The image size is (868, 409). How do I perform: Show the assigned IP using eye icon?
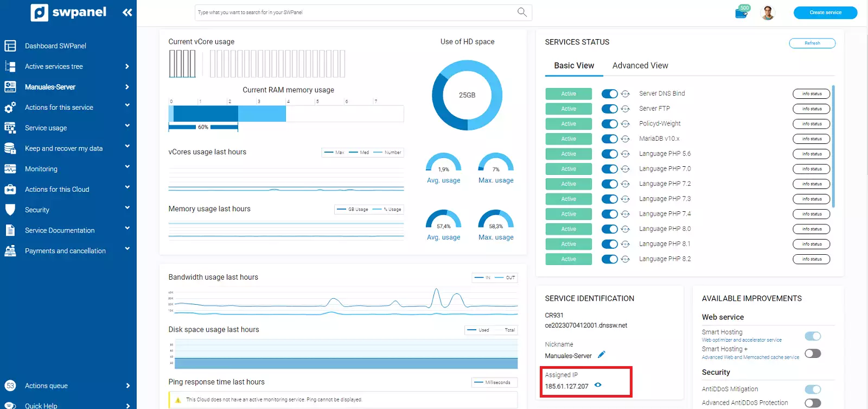coord(598,385)
